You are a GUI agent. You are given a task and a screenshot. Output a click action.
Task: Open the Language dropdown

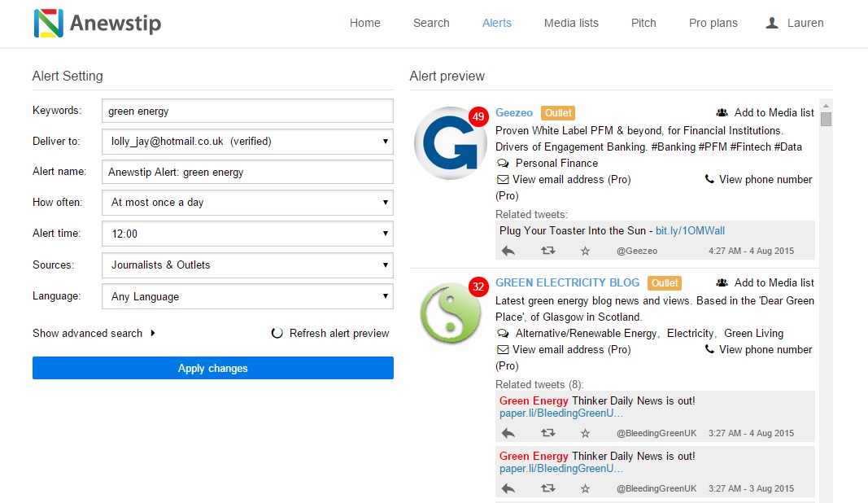click(x=247, y=296)
